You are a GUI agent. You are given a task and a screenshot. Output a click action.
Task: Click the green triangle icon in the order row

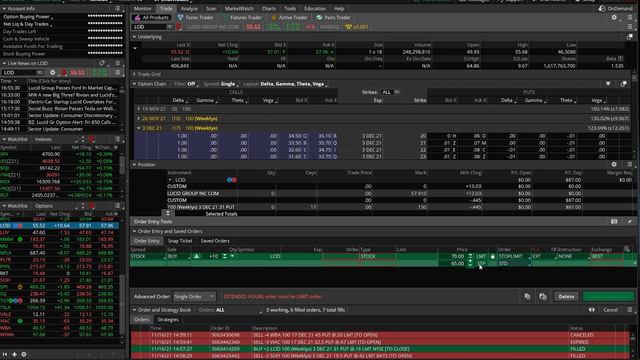(x=196, y=256)
